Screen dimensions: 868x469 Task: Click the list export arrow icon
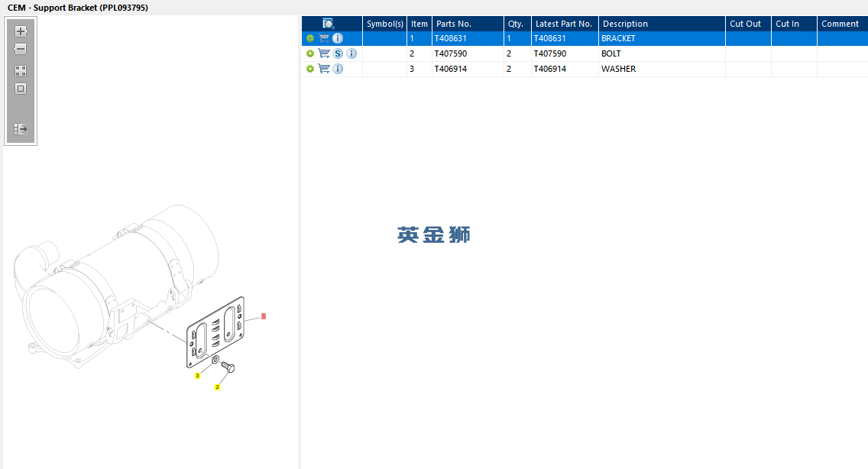click(21, 129)
